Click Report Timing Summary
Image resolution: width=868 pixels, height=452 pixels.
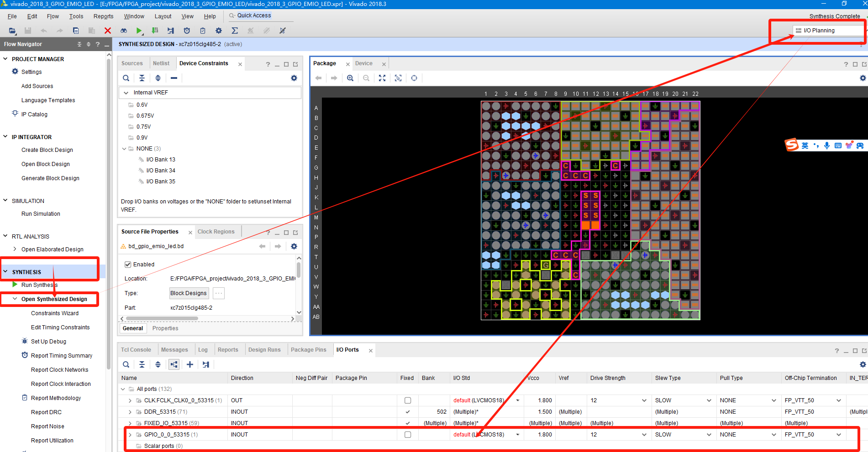pyautogui.click(x=62, y=356)
